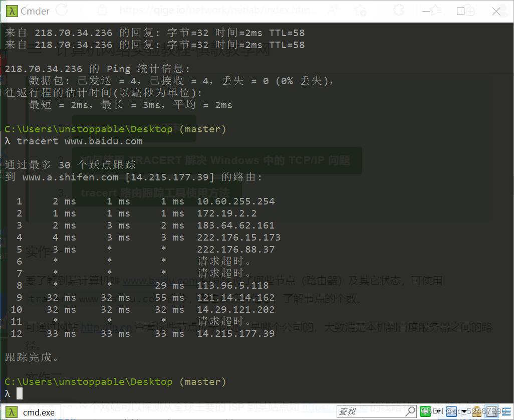Click the hop 6 '请求超时。' timeout text
514x420 pixels.
(x=224, y=261)
